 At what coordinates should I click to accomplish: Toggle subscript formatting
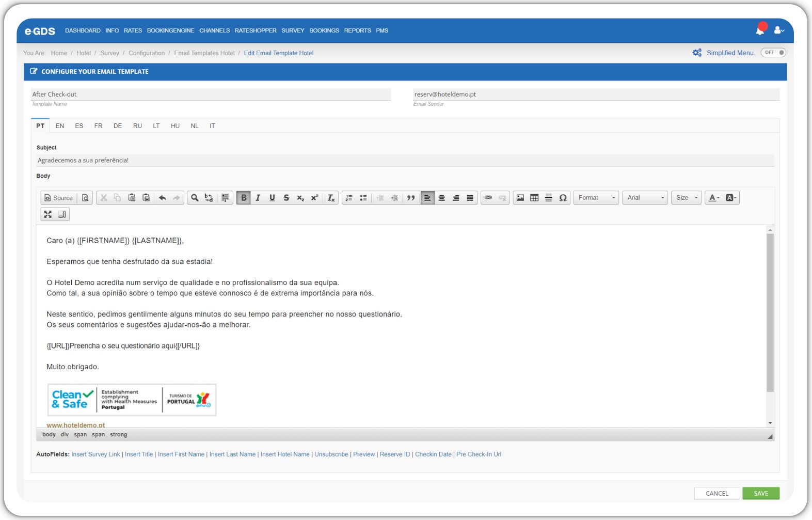click(x=300, y=198)
